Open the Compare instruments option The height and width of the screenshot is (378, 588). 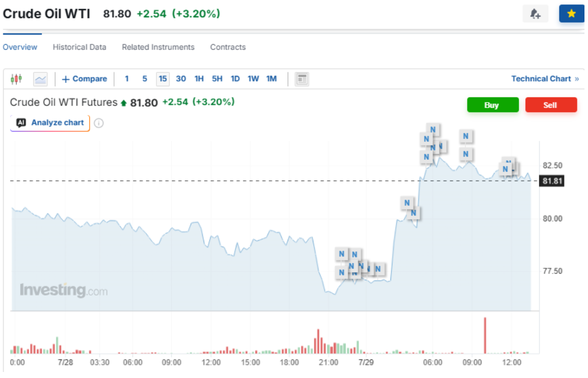pyautogui.click(x=85, y=79)
